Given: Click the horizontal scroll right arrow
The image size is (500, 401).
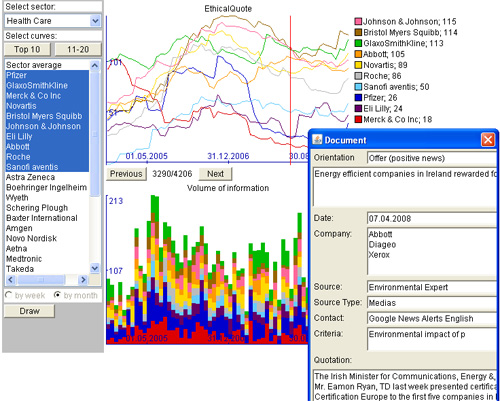Looking at the screenshot, I should pyautogui.click(x=83, y=280).
